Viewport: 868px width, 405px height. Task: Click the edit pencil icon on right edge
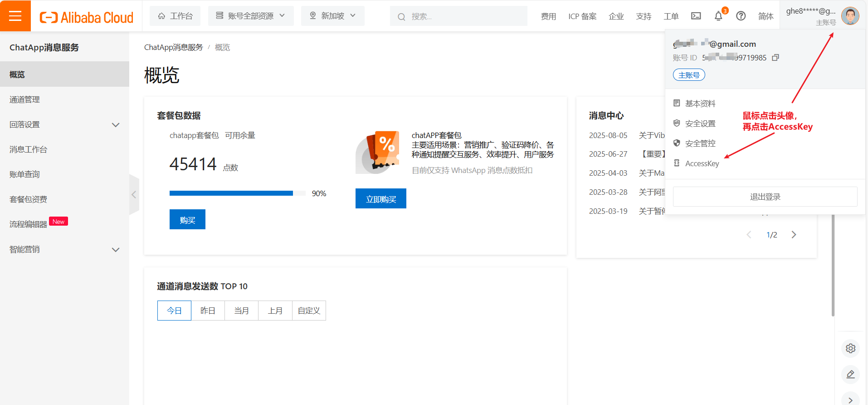coord(850,375)
